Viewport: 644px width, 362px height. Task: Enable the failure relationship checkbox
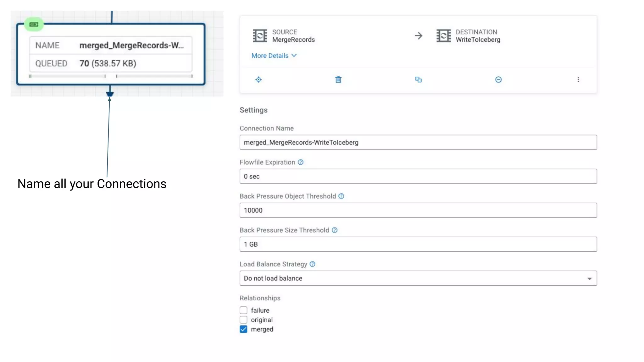point(243,310)
